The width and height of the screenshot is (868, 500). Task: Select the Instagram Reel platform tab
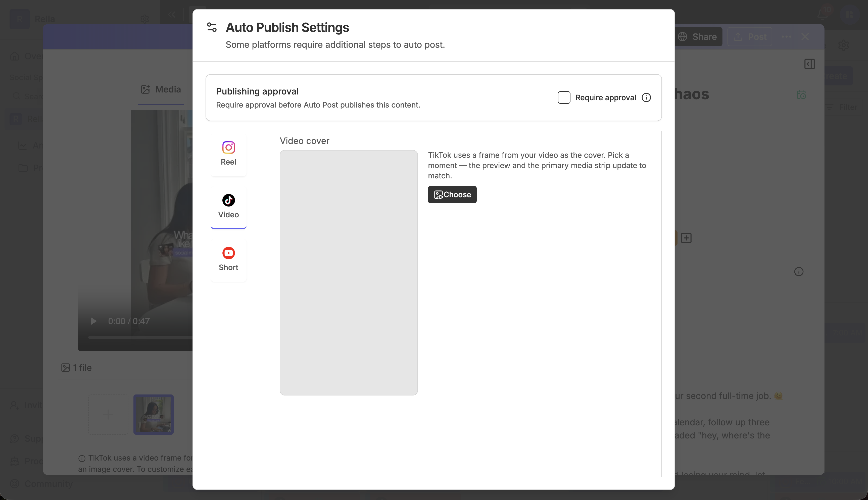[x=228, y=154]
